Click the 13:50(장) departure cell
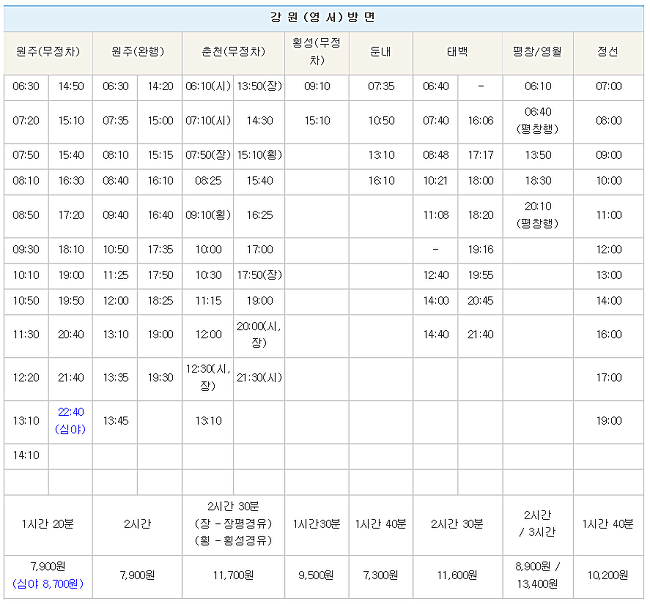Screen dimensions: 650x604 tap(260, 86)
